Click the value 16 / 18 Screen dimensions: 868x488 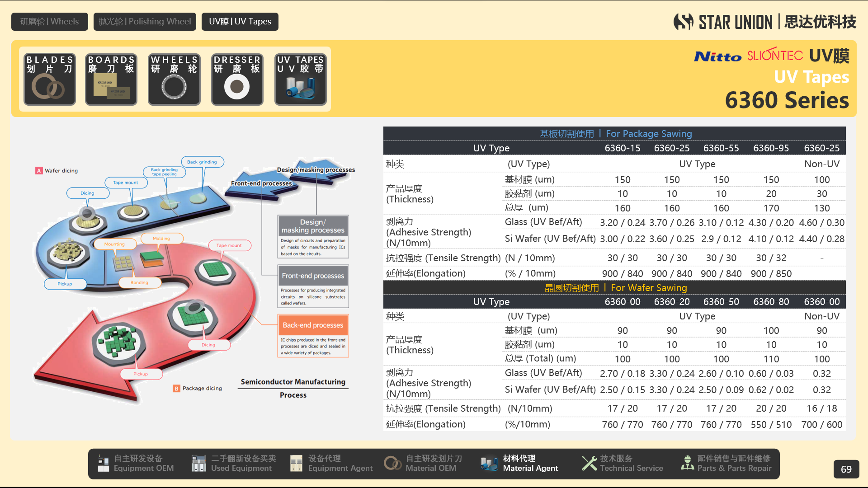tap(821, 408)
